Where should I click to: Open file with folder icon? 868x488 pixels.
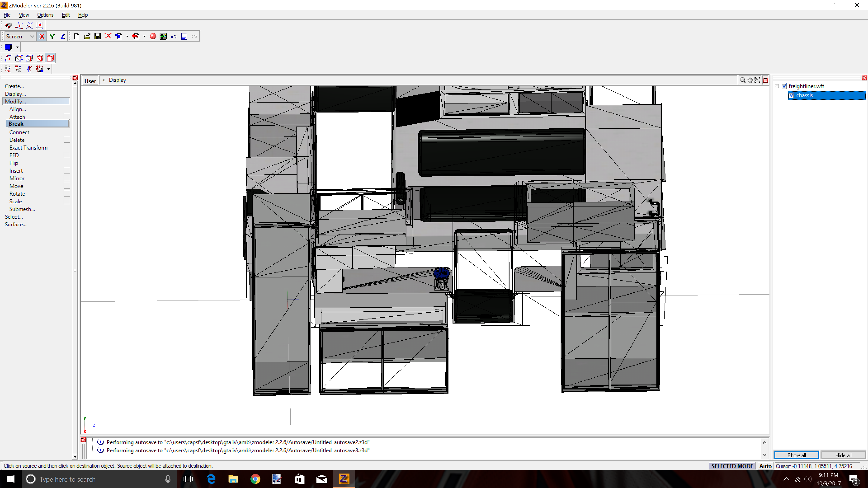pyautogui.click(x=87, y=36)
